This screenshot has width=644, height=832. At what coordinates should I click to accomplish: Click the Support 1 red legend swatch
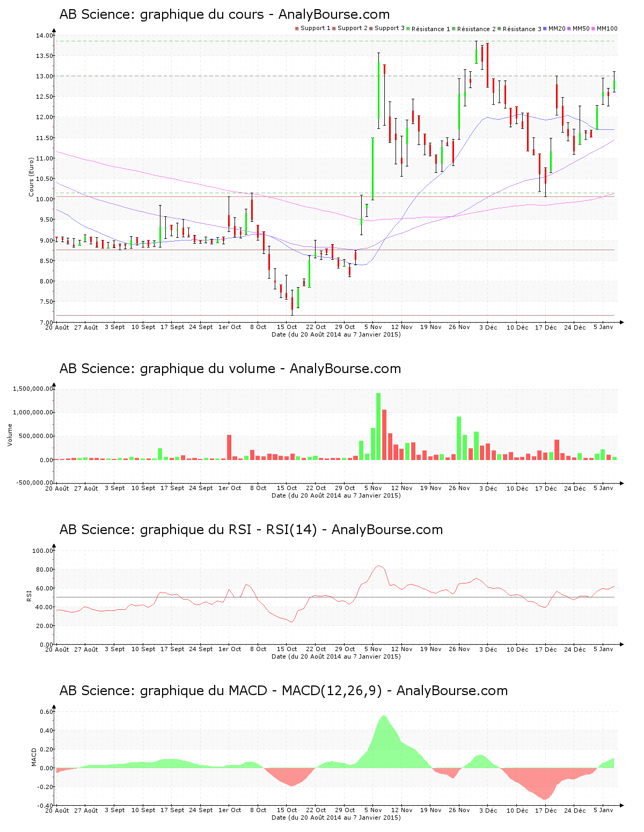[297, 28]
